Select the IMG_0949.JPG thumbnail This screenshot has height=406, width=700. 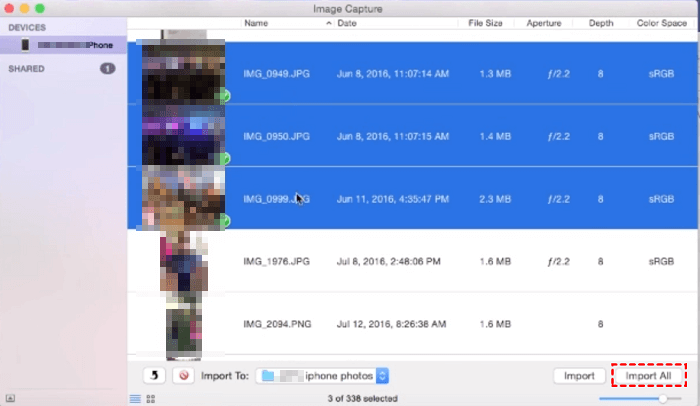tap(183, 73)
